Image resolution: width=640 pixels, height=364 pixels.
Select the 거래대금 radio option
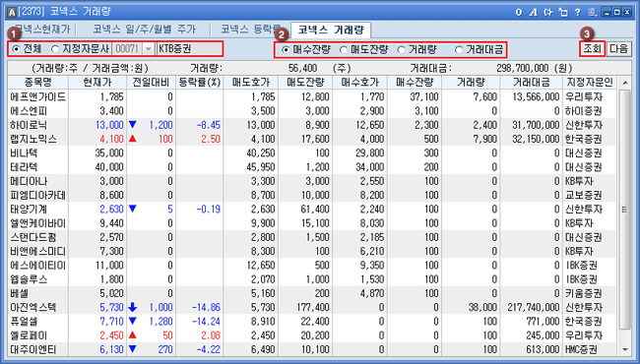(459, 50)
